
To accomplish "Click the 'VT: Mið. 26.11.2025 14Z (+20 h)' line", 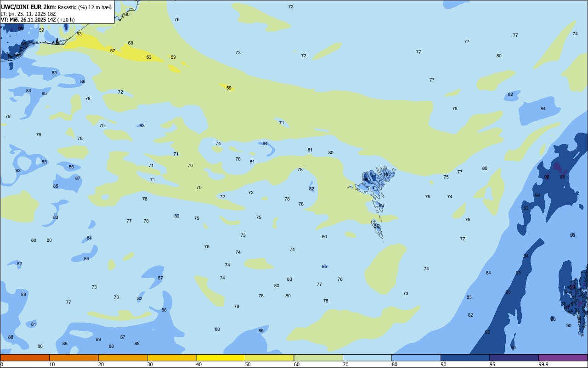I will coord(38,20).
